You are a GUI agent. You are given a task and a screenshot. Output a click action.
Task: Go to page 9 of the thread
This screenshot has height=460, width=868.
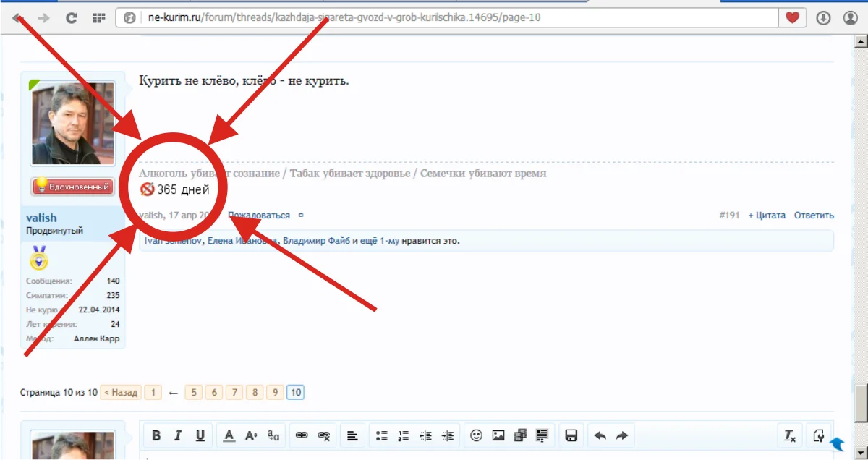[274, 393]
